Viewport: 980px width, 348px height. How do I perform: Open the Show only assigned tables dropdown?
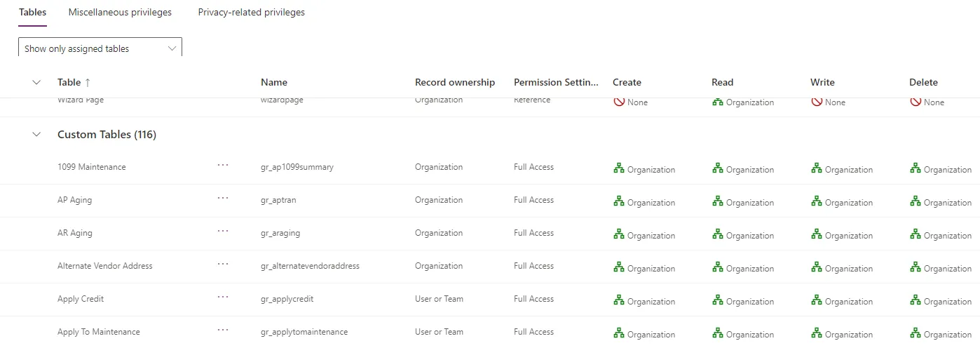point(100,48)
